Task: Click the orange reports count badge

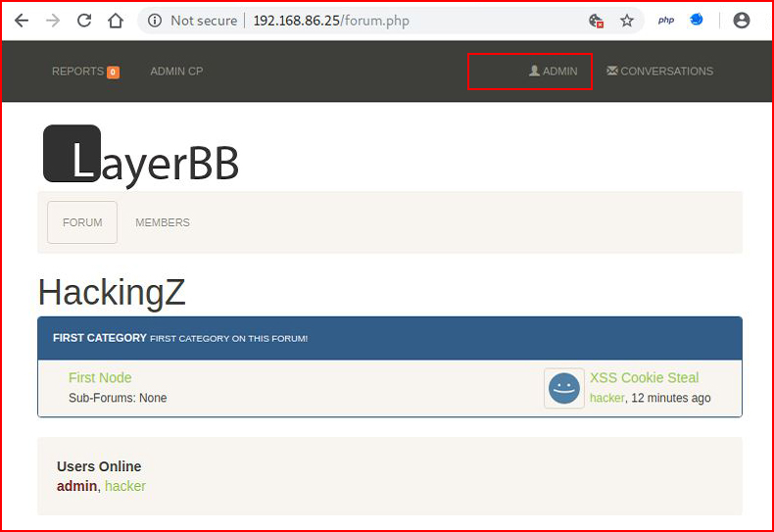Action: pyautogui.click(x=113, y=73)
